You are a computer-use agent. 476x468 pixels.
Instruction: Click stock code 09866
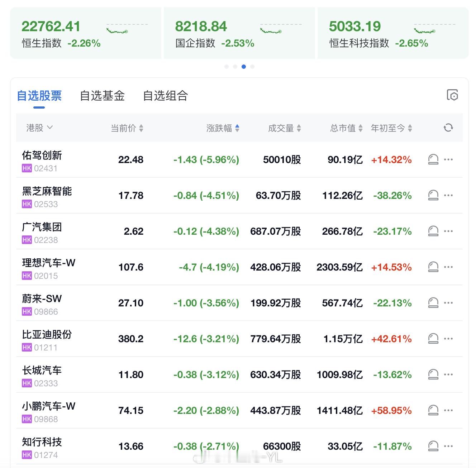pyautogui.click(x=46, y=312)
